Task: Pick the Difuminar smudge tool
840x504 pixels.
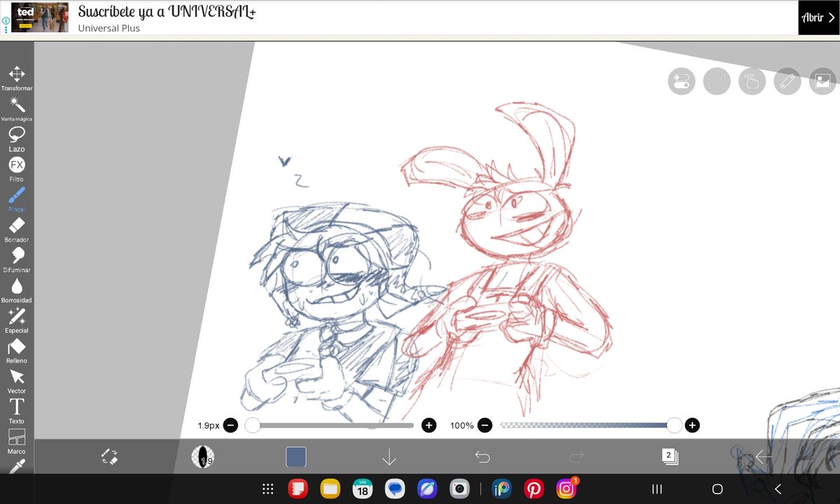Action: coord(17,260)
